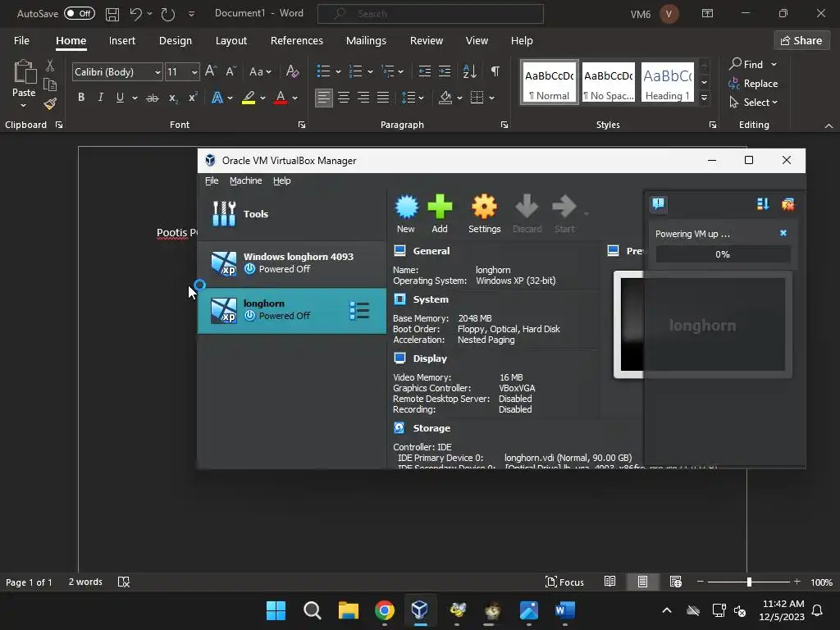Apply the Heading 1 style
The image size is (840, 630).
668,83
